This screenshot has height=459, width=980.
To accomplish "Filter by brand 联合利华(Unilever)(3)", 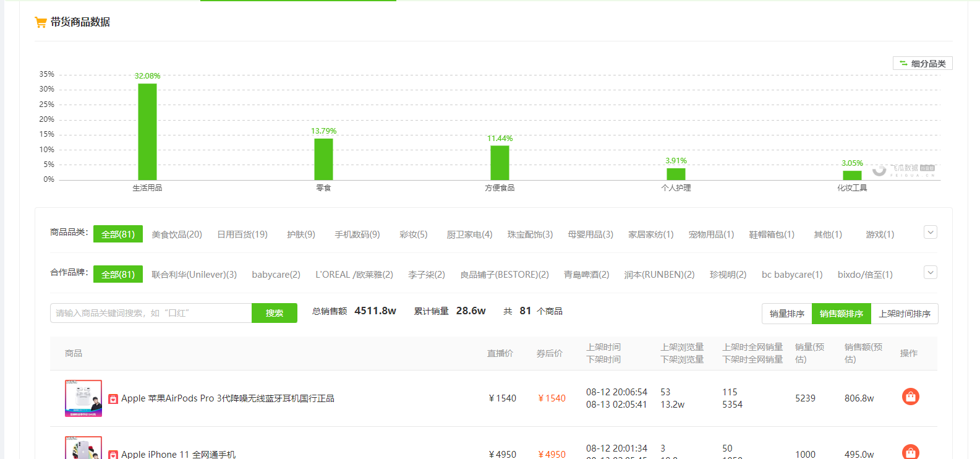I will (x=194, y=275).
